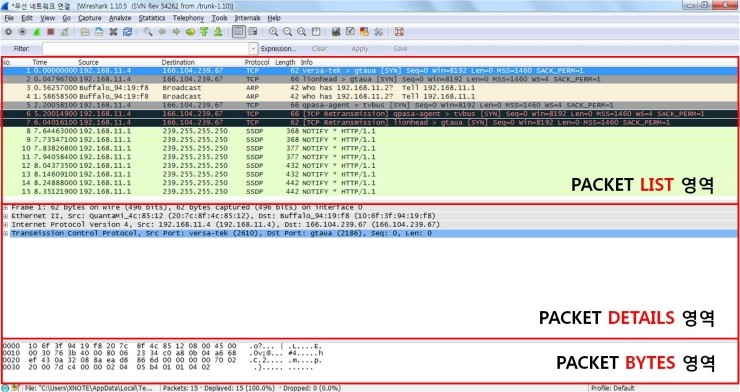740x392 pixels.
Task: Click capture file comment status icon
Action: pos(16,388)
